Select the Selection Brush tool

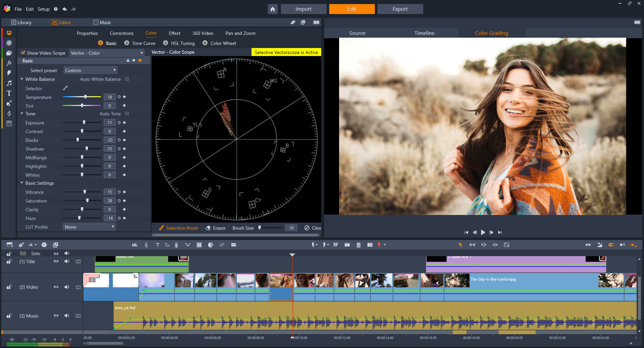click(178, 227)
